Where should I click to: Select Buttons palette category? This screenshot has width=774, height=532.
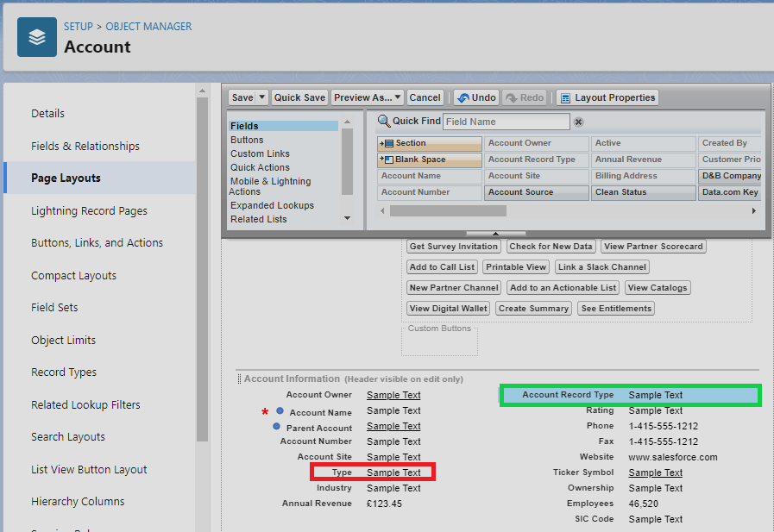[x=247, y=140]
